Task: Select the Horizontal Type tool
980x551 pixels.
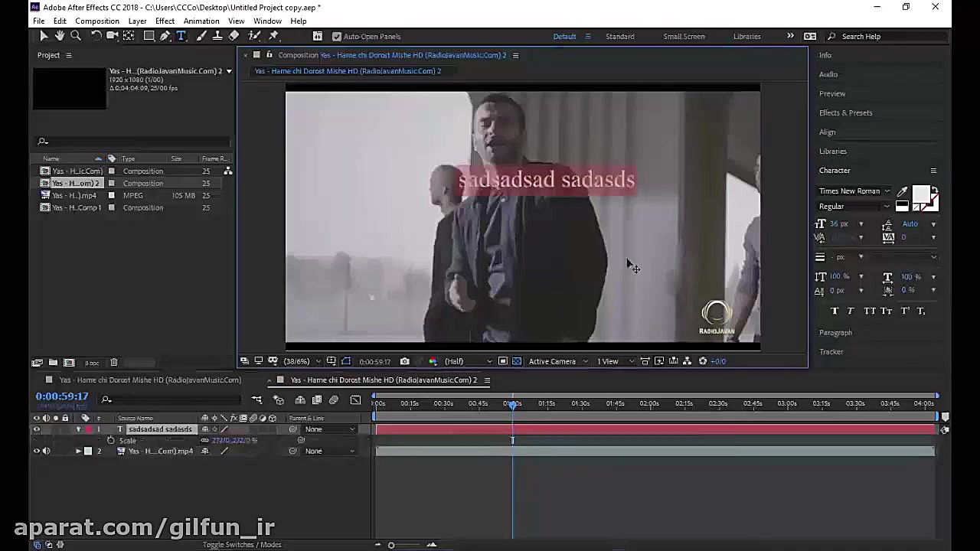Action: [x=181, y=36]
